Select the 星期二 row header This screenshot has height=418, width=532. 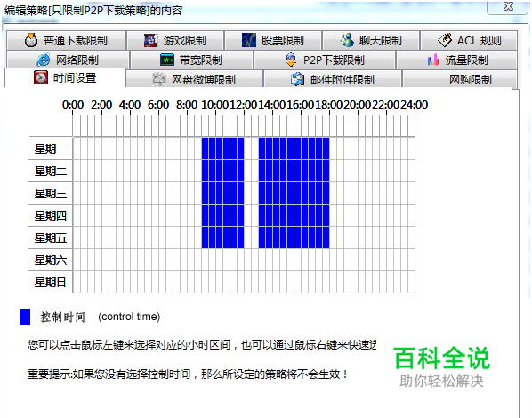(51, 171)
